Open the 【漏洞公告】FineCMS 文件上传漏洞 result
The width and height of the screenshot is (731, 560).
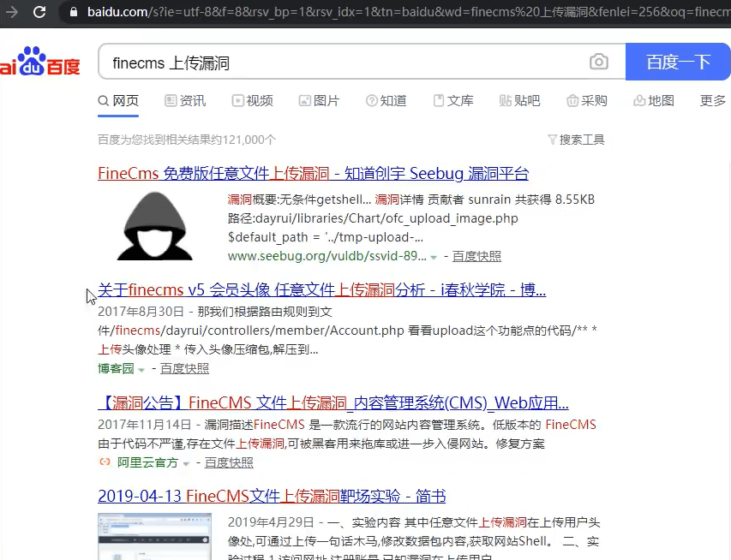[333, 403]
